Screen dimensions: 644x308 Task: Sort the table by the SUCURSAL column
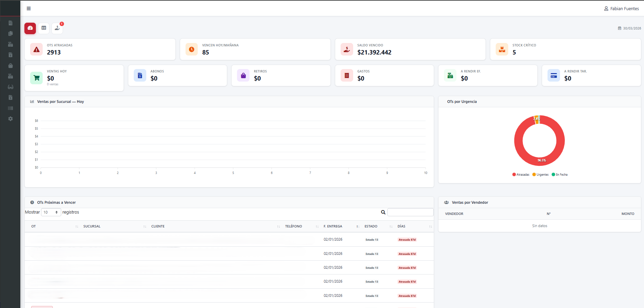pyautogui.click(x=92, y=226)
